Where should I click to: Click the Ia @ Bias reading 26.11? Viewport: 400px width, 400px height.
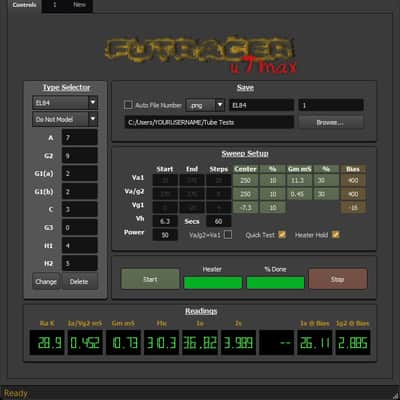click(x=315, y=342)
